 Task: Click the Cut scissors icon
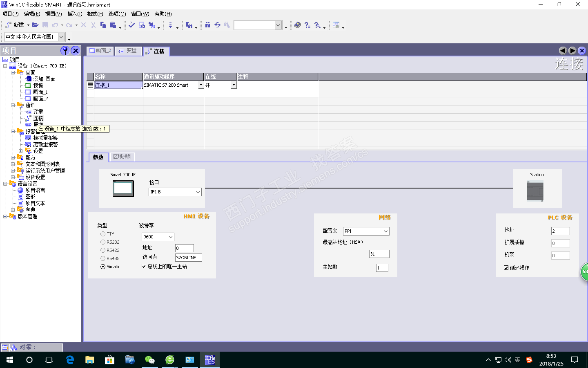[93, 25]
